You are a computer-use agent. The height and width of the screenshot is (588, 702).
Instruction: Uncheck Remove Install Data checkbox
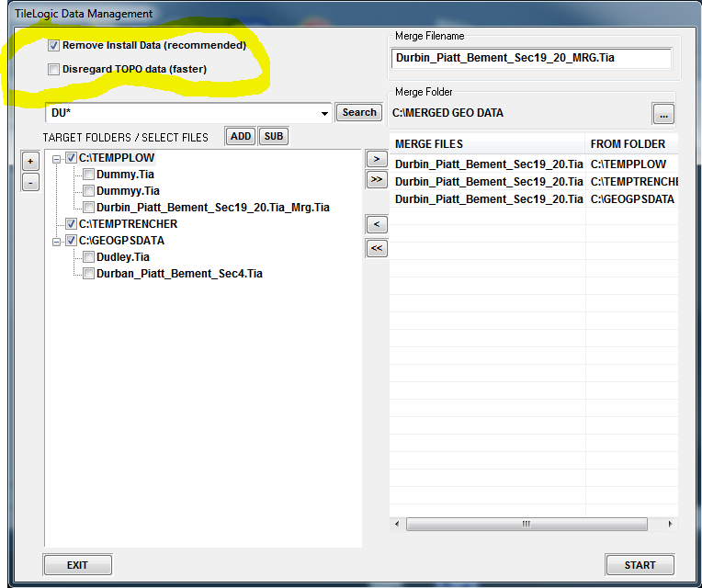pos(54,45)
